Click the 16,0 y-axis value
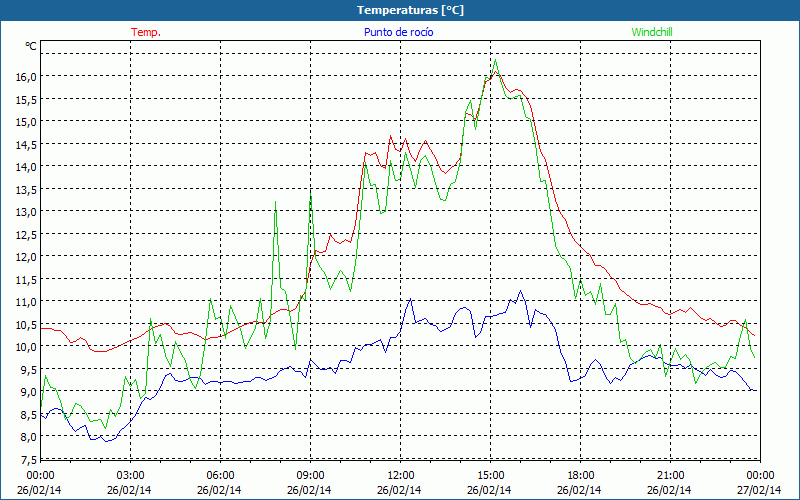 27,77
